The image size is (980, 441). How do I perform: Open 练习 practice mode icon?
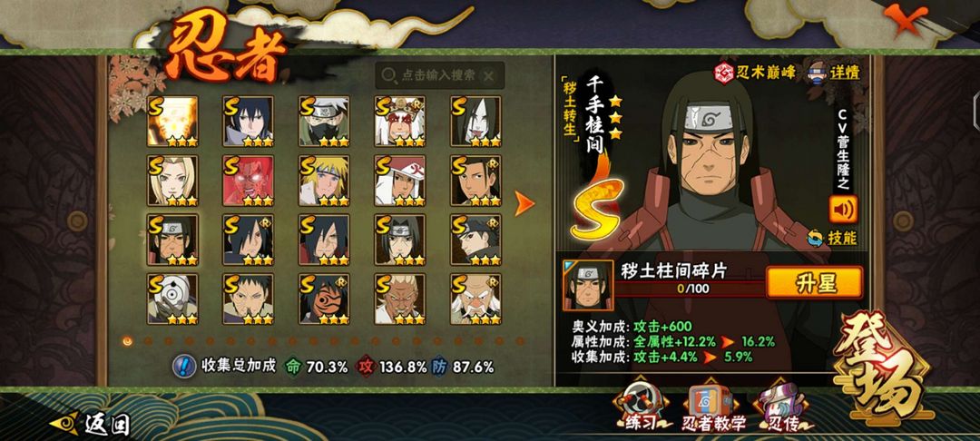(x=640, y=406)
